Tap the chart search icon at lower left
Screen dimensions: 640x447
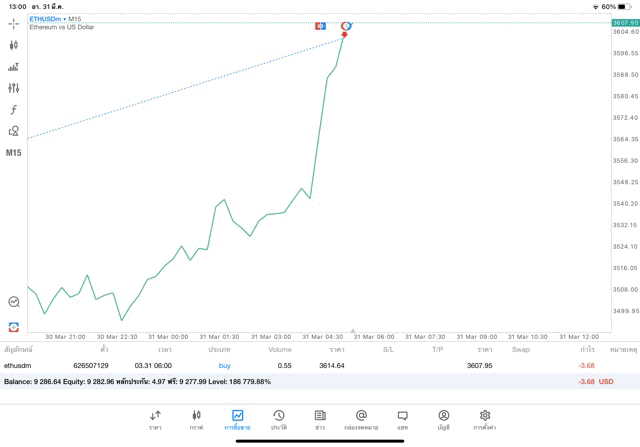click(14, 301)
